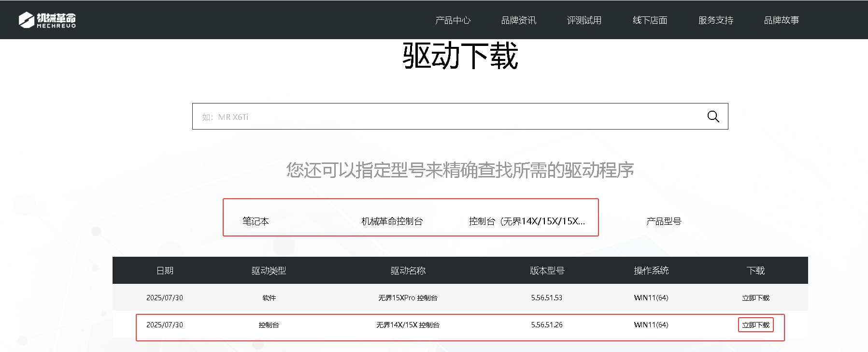Focus the driver model search field
Viewport: 868px width, 352px height.
[x=460, y=117]
